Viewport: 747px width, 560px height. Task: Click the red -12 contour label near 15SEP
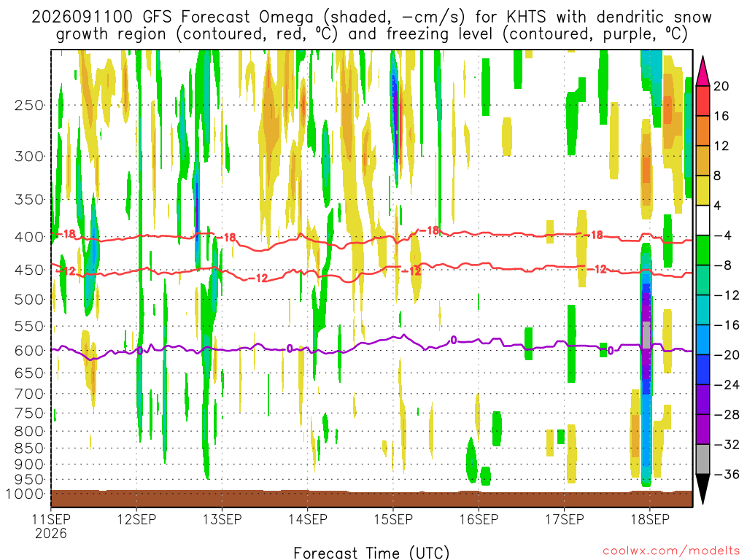(x=411, y=271)
